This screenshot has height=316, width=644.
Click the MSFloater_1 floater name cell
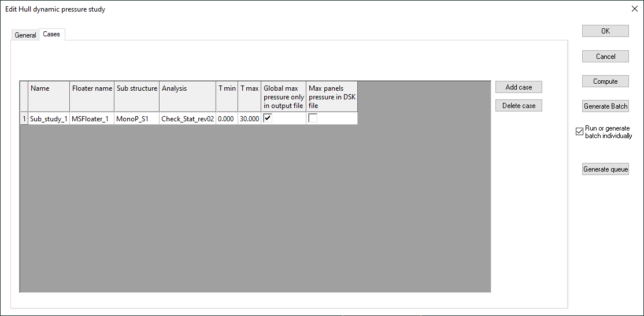coord(92,118)
